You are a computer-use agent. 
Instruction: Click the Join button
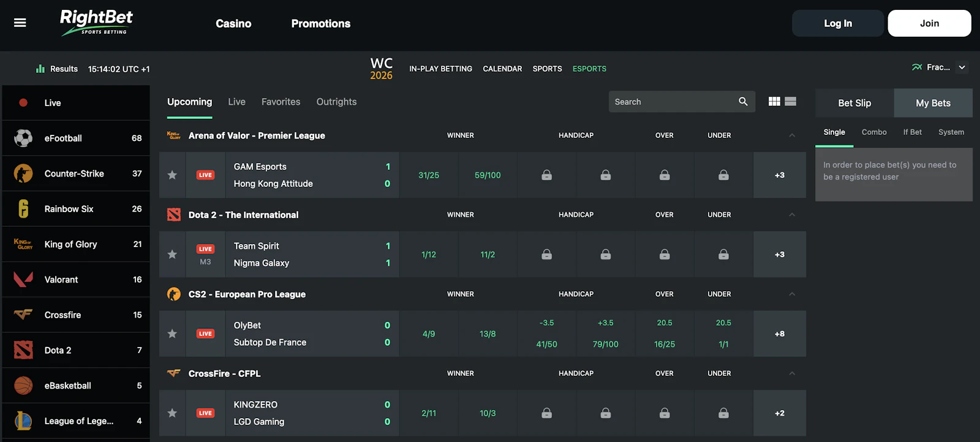(929, 23)
